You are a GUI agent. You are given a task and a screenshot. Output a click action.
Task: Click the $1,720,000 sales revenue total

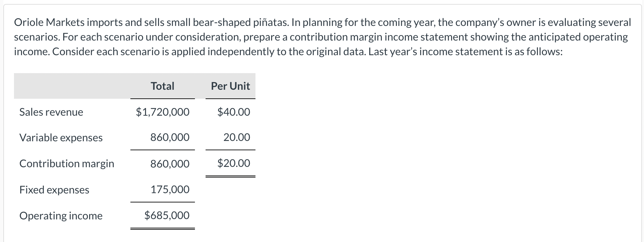163,112
